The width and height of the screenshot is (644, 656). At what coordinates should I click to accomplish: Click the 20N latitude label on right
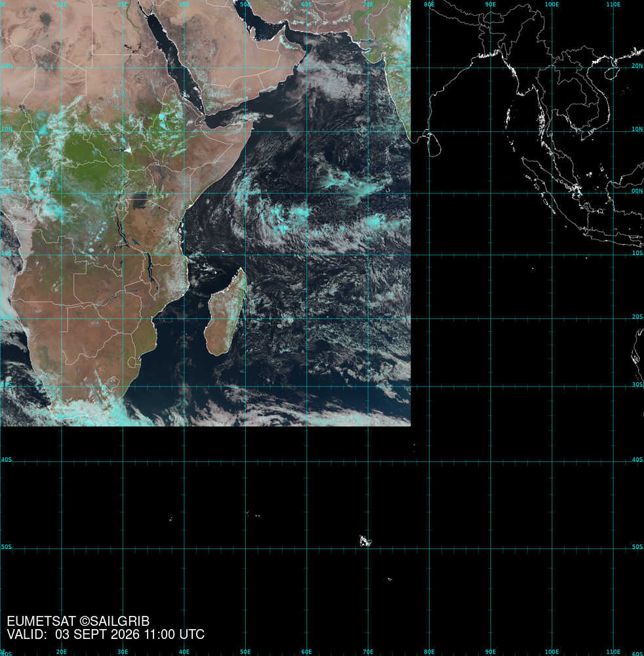(637, 66)
